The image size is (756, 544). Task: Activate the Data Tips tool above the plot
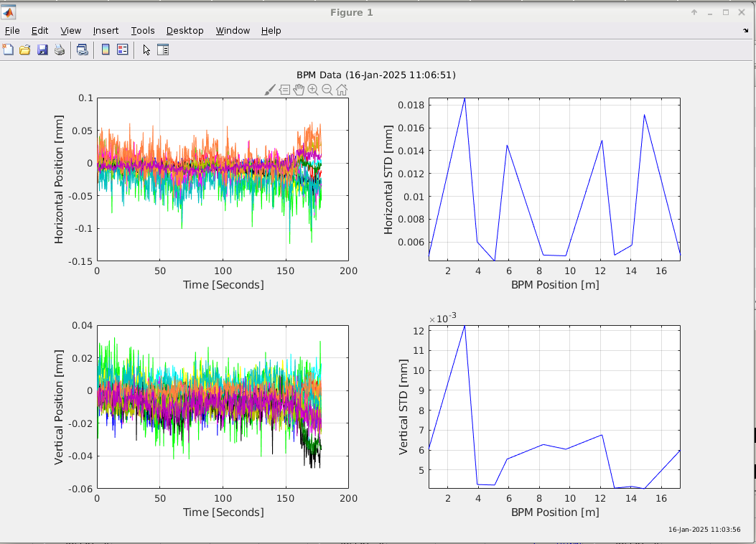coord(284,90)
